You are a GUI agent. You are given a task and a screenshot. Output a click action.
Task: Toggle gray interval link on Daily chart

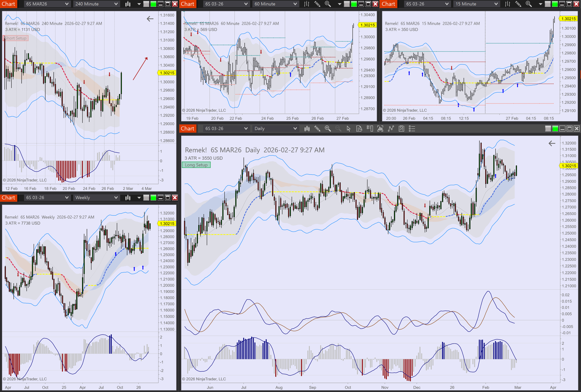point(548,129)
